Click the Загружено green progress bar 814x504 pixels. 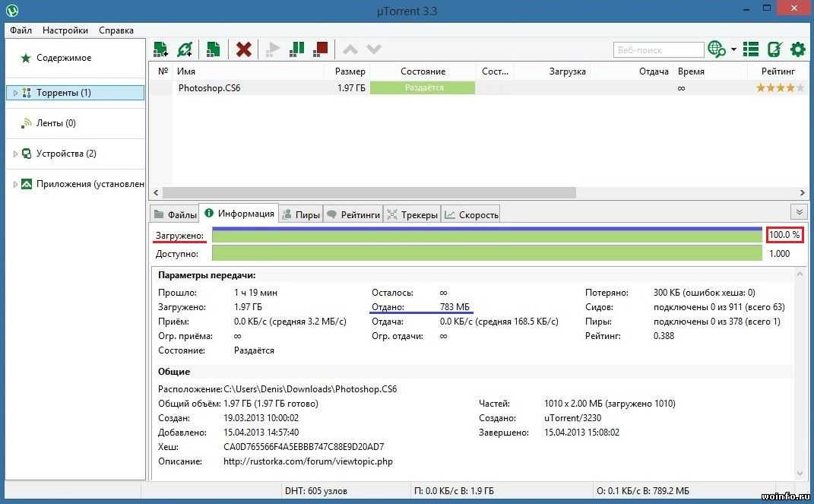(487, 236)
